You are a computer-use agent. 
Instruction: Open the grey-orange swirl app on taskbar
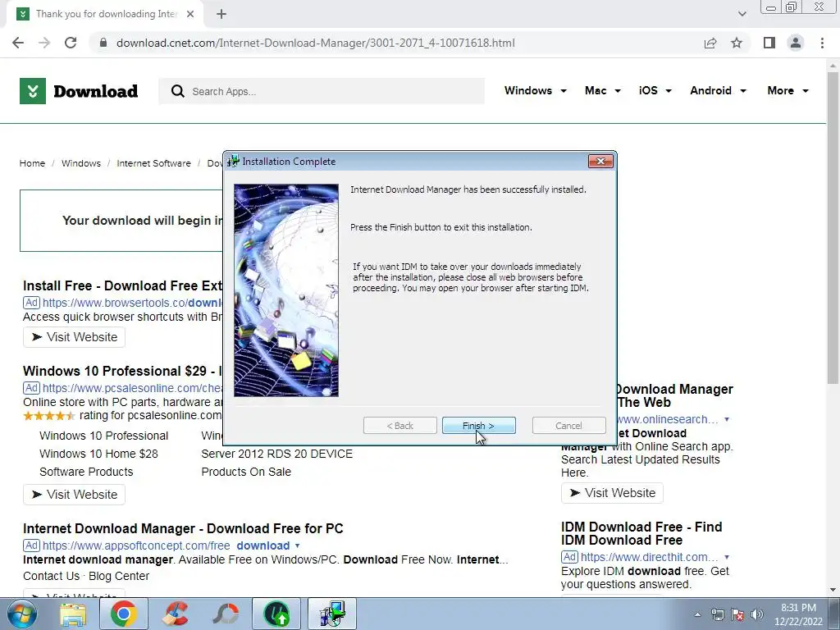click(226, 614)
